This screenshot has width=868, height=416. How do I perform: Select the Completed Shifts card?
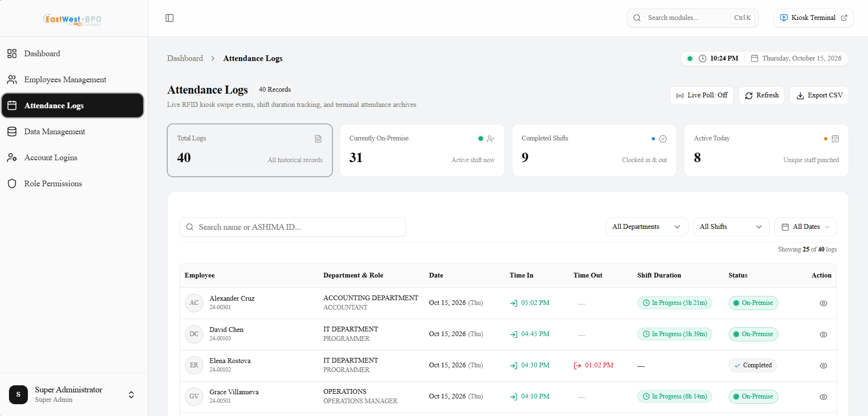(594, 150)
